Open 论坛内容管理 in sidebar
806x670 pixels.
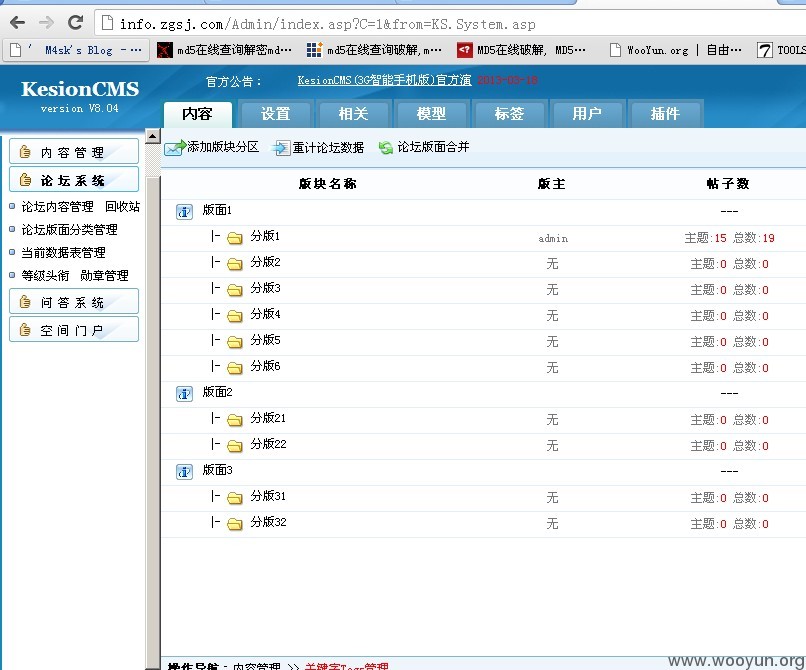pyautogui.click(x=58, y=207)
